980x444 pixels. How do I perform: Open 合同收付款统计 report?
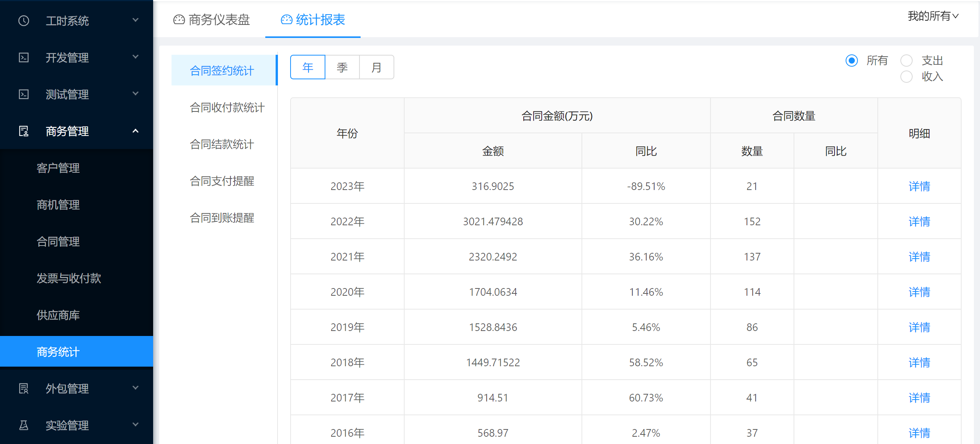pyautogui.click(x=224, y=107)
